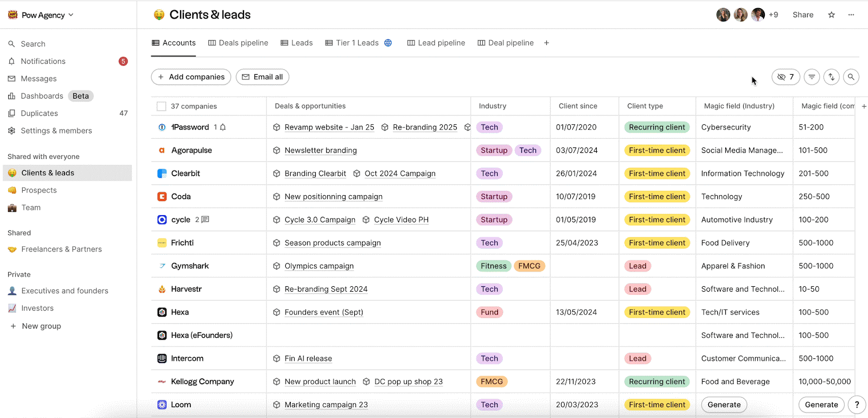This screenshot has width=868, height=418.
Task: Open the filter icon in the toolbar
Action: [812, 77]
